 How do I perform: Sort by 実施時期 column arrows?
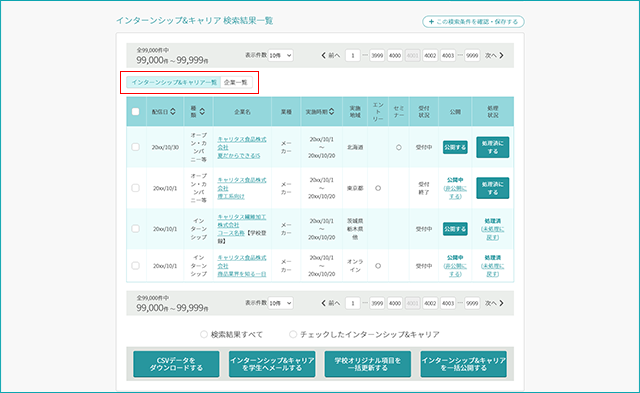pyautogui.click(x=331, y=111)
